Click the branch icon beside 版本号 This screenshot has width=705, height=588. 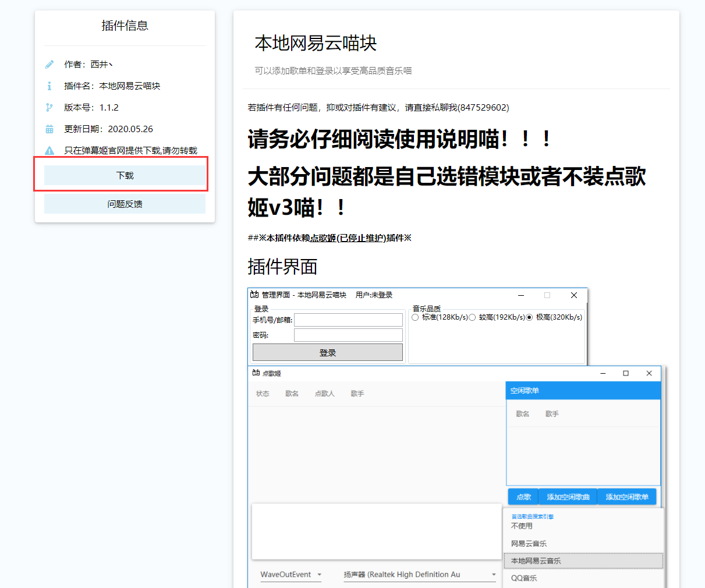pos(49,108)
